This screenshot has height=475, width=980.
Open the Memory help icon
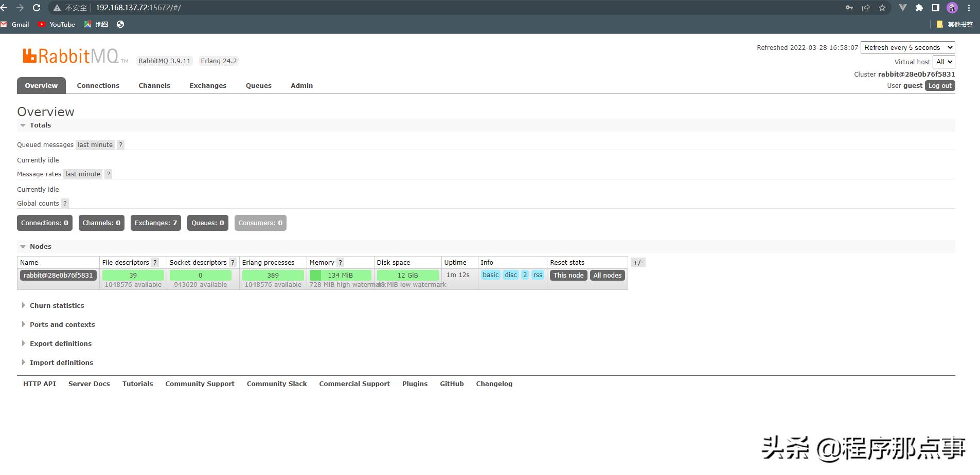click(341, 262)
